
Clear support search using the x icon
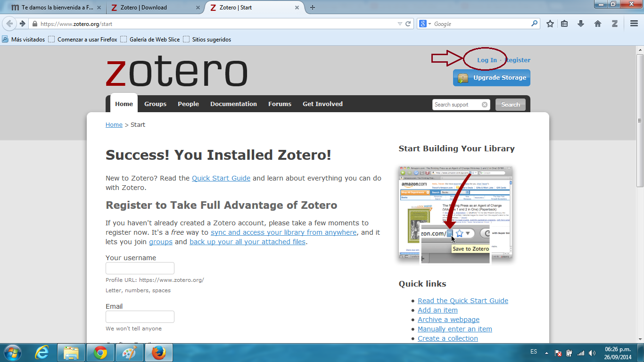click(484, 105)
